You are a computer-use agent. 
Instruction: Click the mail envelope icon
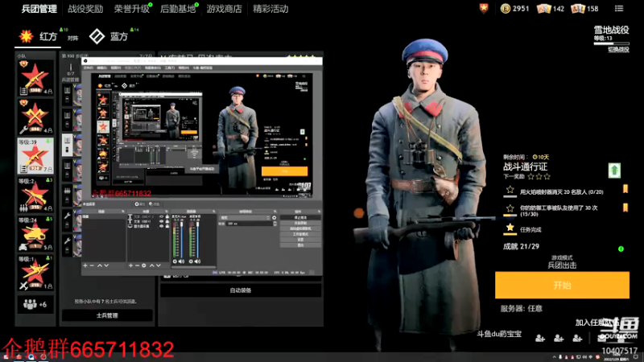tap(601, 338)
